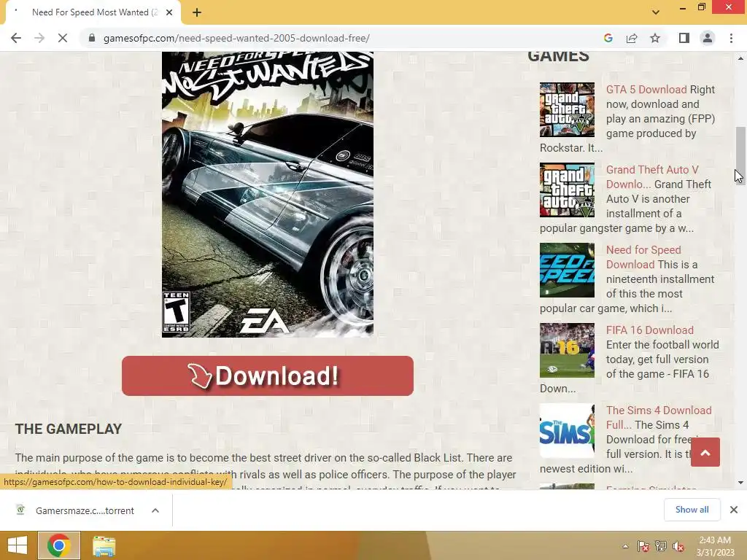Viewport: 747px width, 560px height.
Task: Open The Sims 4 Download Full link
Action: pos(659,417)
